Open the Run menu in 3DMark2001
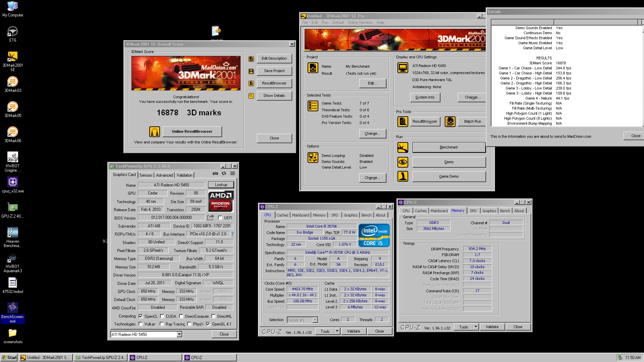644x362 pixels. pyautogui.click(x=325, y=22)
